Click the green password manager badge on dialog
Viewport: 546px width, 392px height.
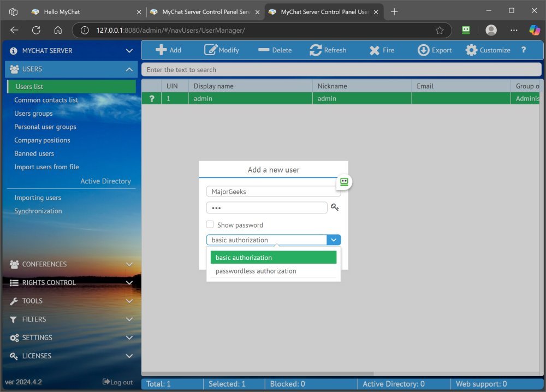click(344, 182)
